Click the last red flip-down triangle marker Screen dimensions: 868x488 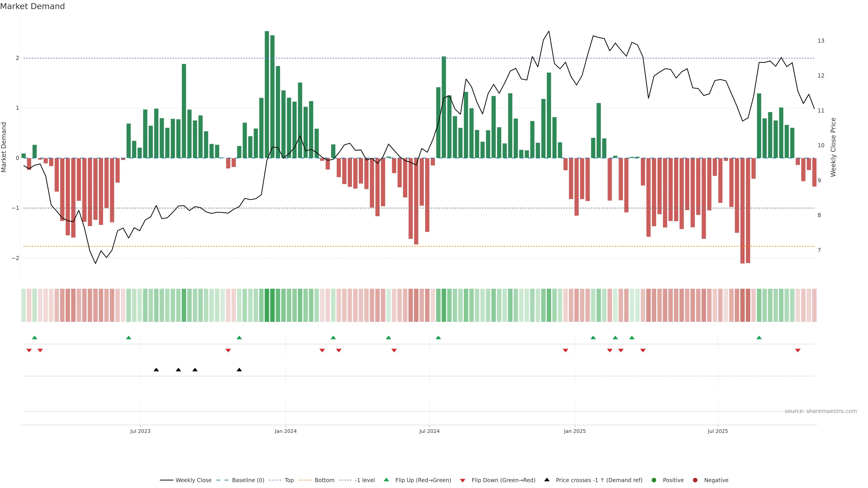coord(797,351)
